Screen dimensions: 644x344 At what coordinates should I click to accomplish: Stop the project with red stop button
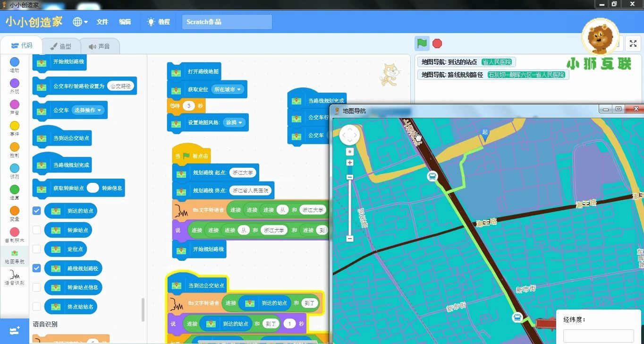point(437,43)
